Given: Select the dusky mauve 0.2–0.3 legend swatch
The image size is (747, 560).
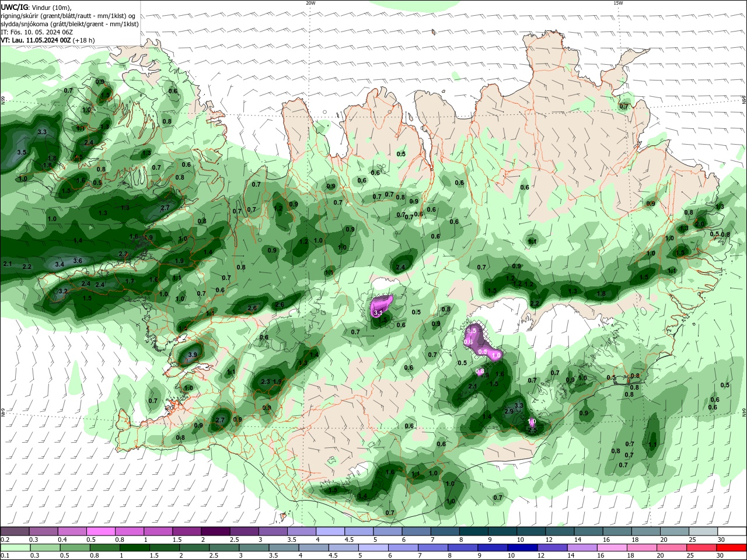Looking at the screenshot, I should tap(15, 531).
